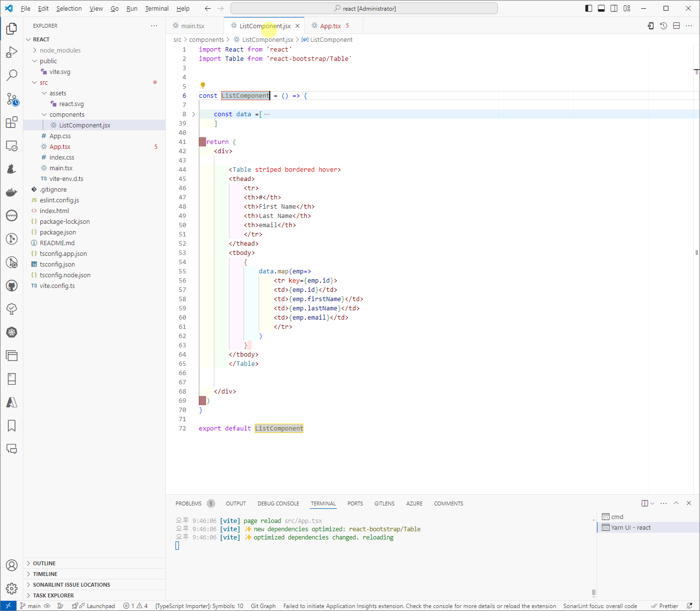The height and width of the screenshot is (611, 700).
Task: Open the GITLENS panel tab
Action: click(385, 503)
